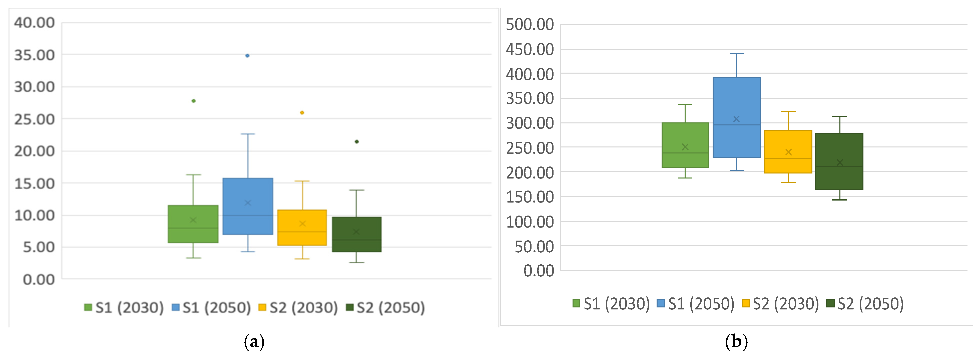The height and width of the screenshot is (358, 980).
Task: Click the mean X marker inside blue box (b)
Action: click(737, 119)
